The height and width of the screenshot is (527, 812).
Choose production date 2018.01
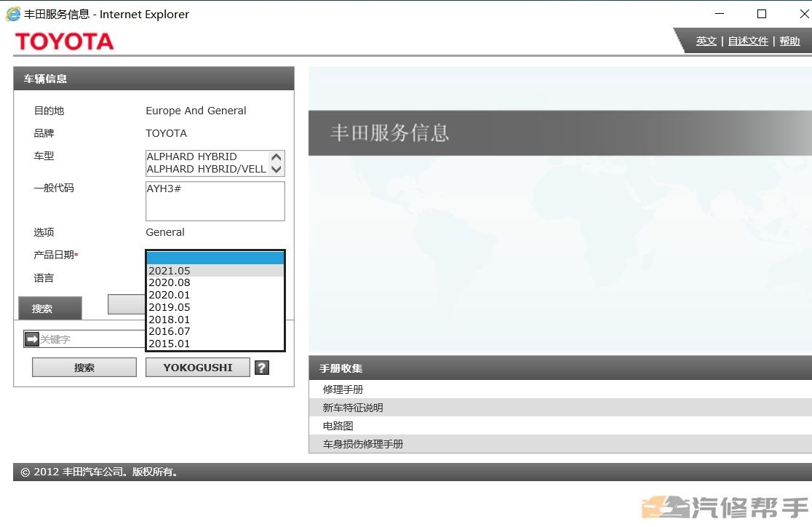[x=215, y=320]
